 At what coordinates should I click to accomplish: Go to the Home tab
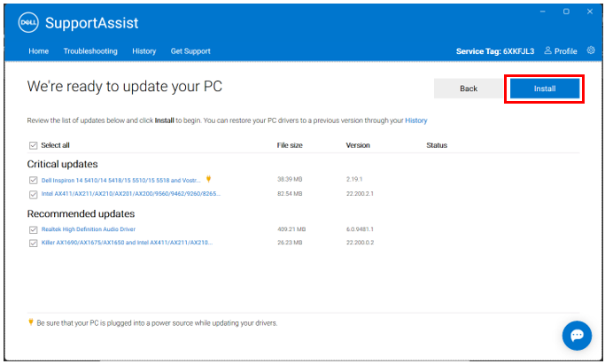[39, 51]
